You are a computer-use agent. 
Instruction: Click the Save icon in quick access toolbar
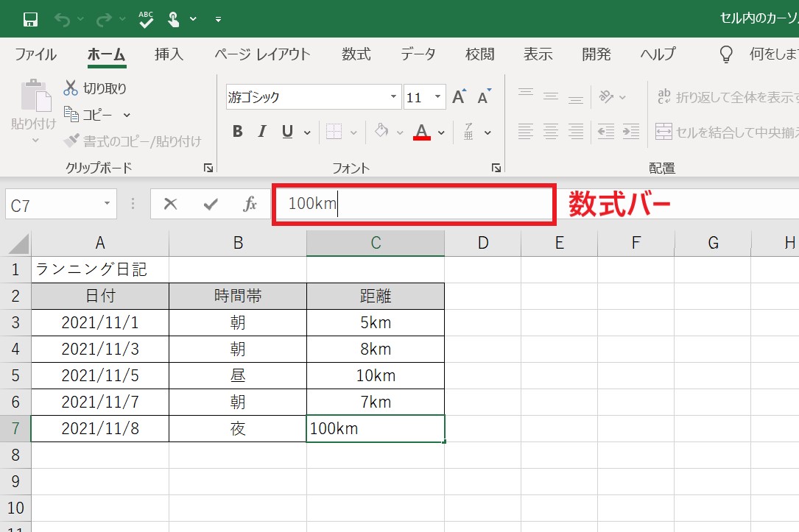[31, 19]
